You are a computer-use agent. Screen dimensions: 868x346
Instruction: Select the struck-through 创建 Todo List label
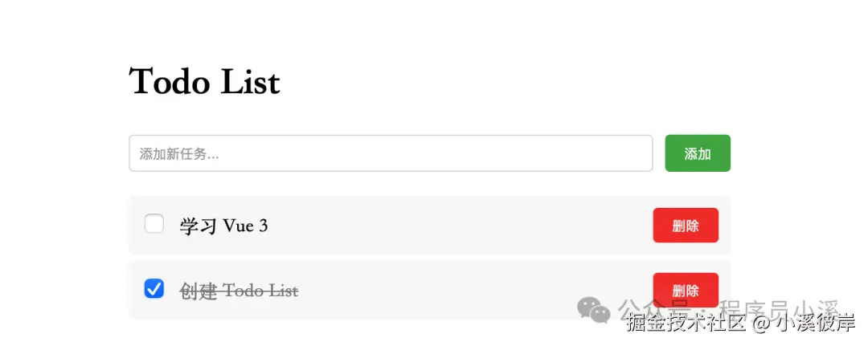pyautogui.click(x=239, y=291)
